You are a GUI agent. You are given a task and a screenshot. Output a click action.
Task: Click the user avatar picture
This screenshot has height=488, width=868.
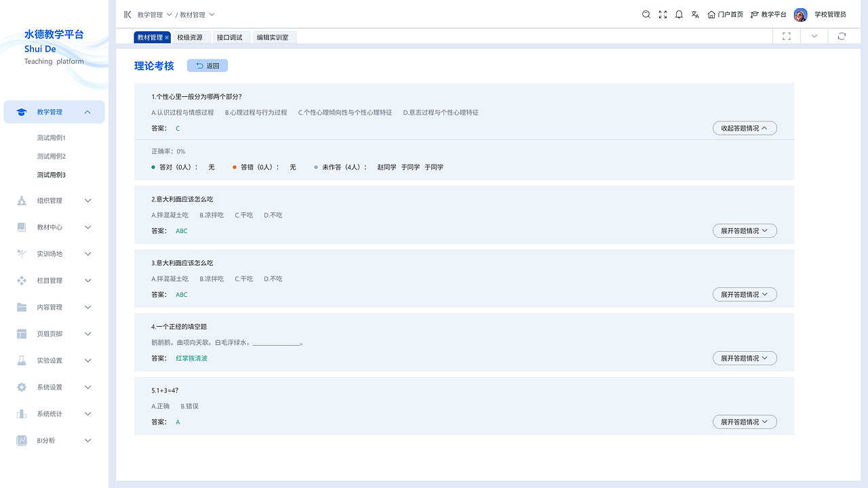[800, 14]
